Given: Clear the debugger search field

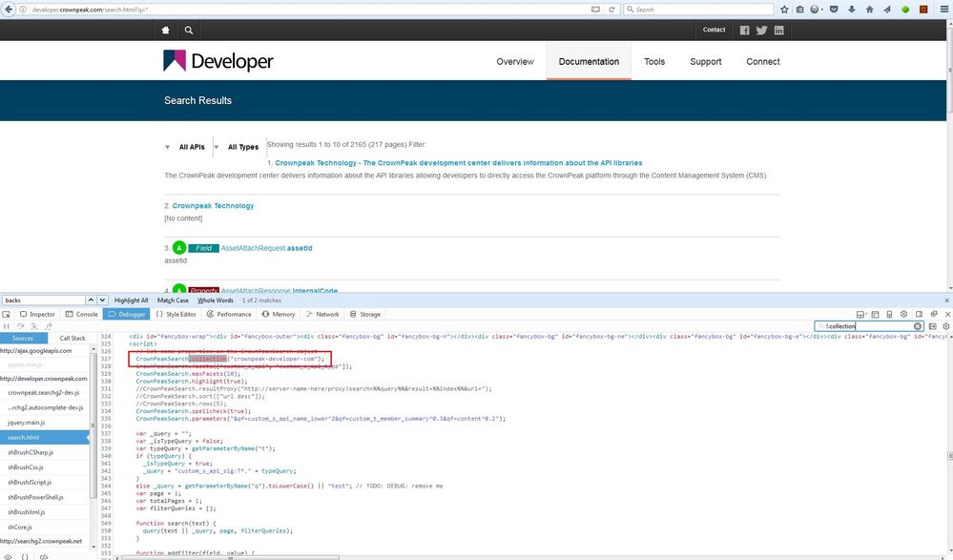Looking at the screenshot, I should click(918, 326).
